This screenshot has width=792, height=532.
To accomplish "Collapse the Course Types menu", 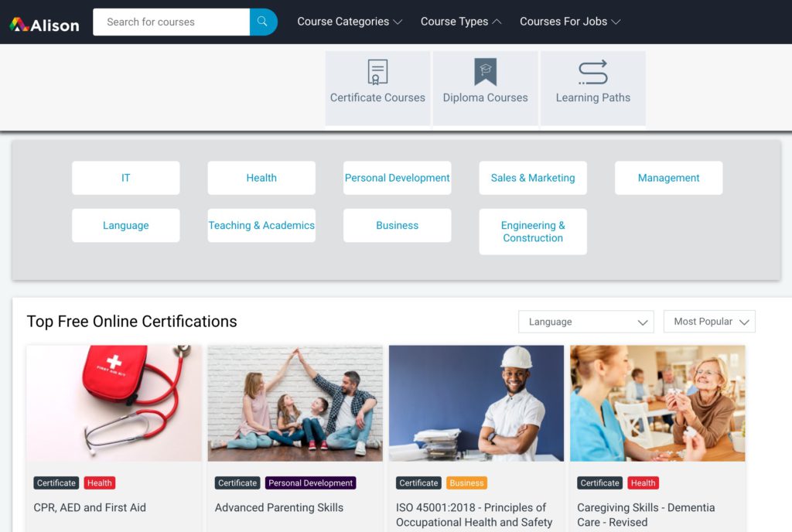I will point(461,22).
